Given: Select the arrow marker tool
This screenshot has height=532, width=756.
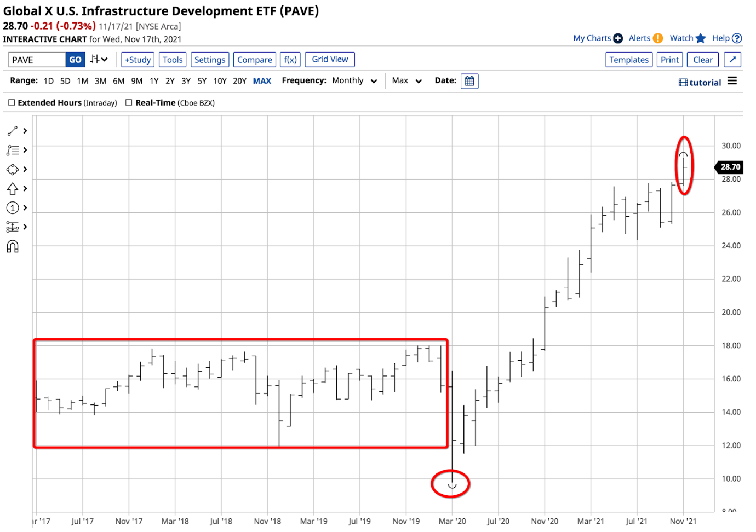Looking at the screenshot, I should click(12, 188).
